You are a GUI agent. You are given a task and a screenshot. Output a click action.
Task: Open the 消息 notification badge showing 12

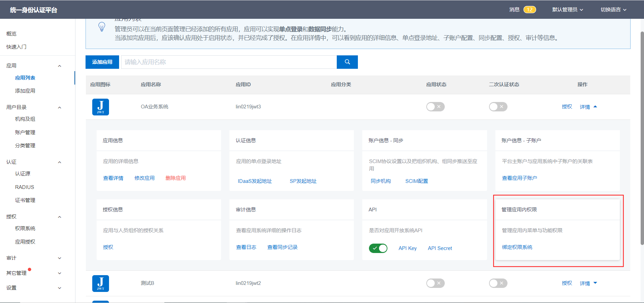pyautogui.click(x=529, y=10)
